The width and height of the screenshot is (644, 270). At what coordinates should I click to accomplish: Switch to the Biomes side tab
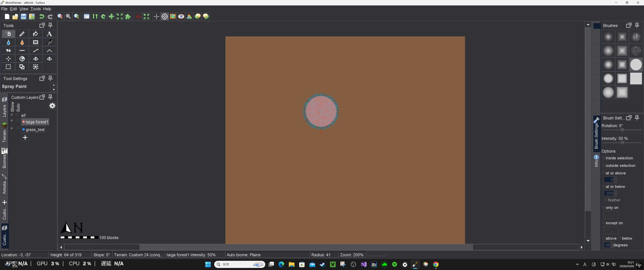pos(4,158)
